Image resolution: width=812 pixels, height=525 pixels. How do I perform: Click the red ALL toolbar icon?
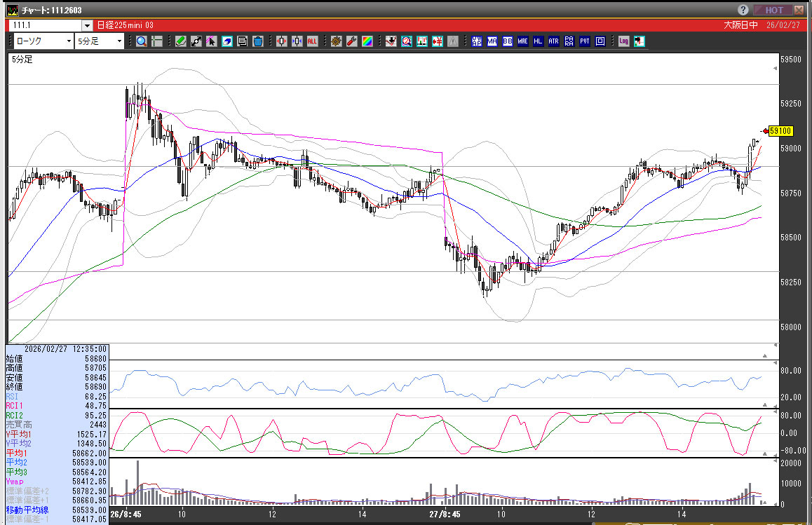coord(312,41)
